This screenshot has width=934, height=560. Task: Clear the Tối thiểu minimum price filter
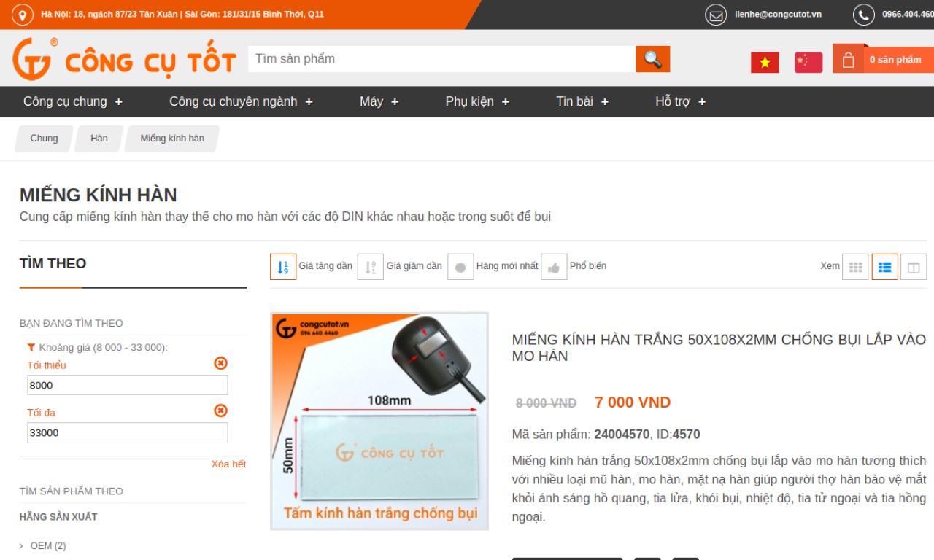pos(220,363)
